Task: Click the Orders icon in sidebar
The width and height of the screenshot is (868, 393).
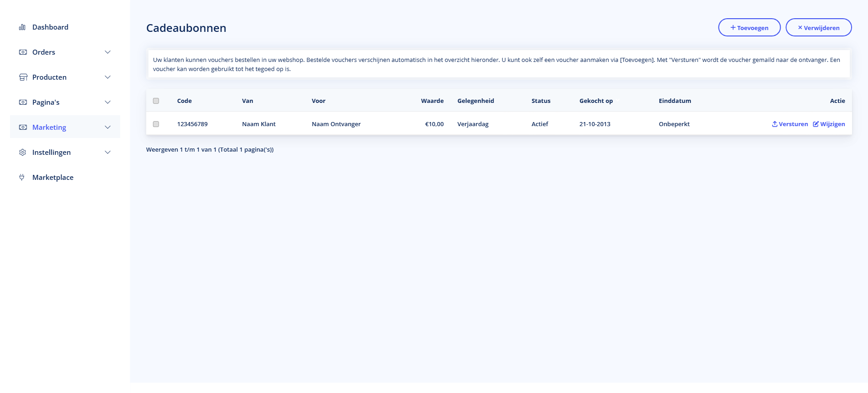Action: [x=23, y=52]
